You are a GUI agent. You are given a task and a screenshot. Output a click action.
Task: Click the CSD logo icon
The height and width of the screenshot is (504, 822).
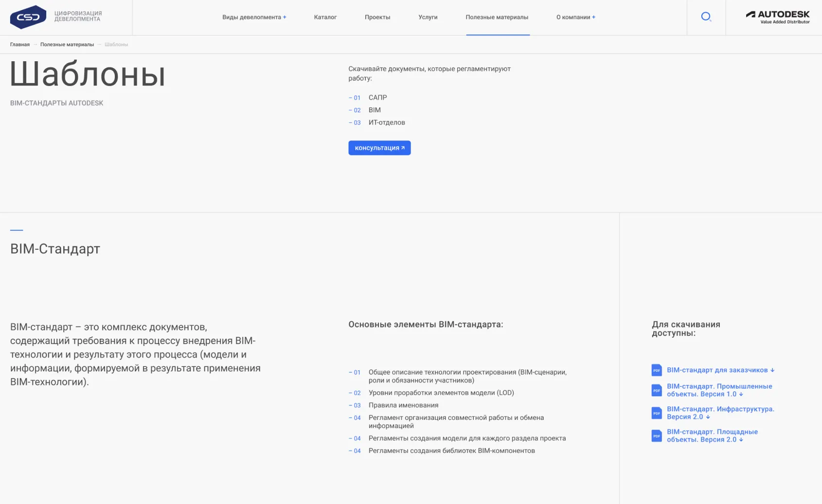point(28,17)
